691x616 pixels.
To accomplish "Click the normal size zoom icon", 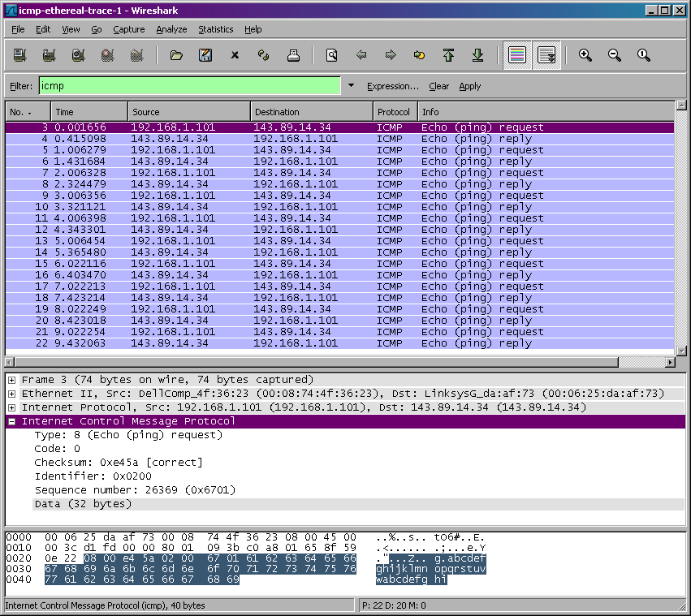I will coord(643,55).
